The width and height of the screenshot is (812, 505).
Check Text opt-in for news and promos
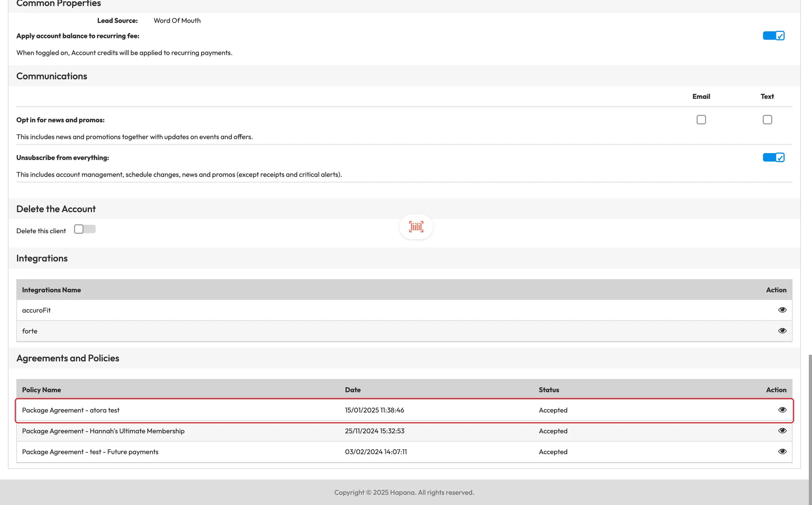point(767,120)
